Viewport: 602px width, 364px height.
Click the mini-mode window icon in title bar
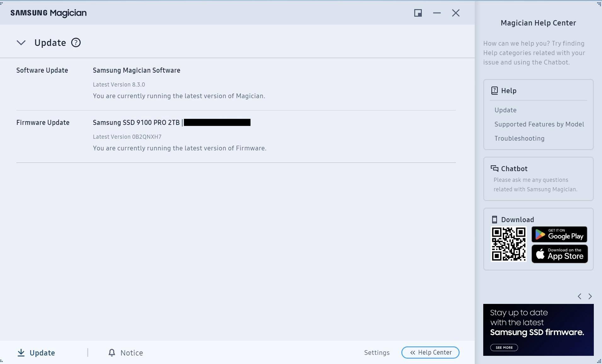418,13
